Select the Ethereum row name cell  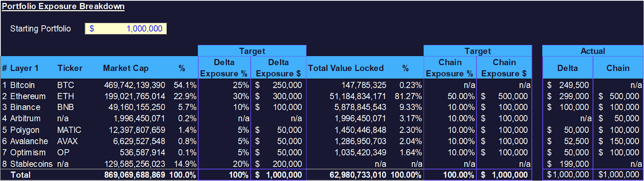pos(28,96)
